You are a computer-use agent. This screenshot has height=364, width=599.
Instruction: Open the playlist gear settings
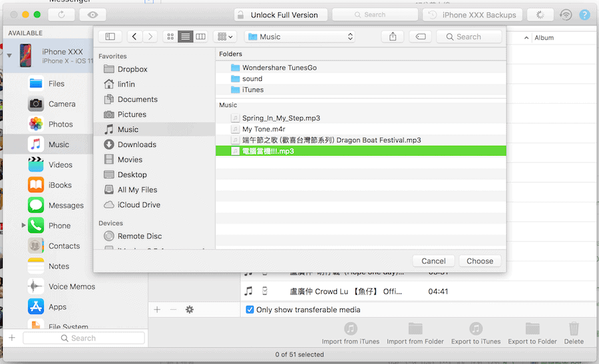pos(190,309)
